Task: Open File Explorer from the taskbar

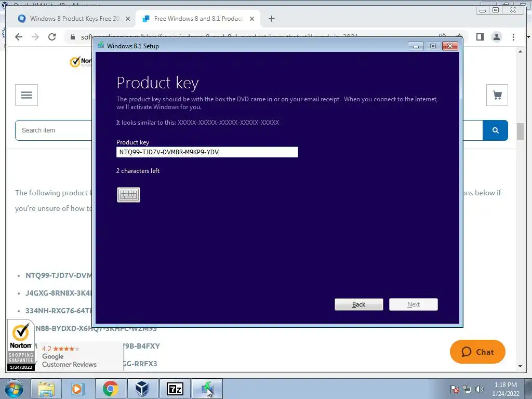Action: click(x=46, y=389)
